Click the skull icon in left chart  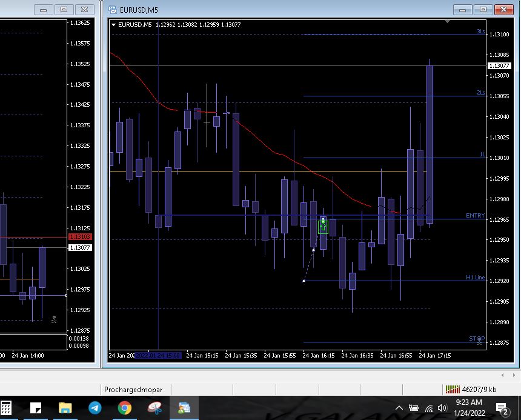54,319
